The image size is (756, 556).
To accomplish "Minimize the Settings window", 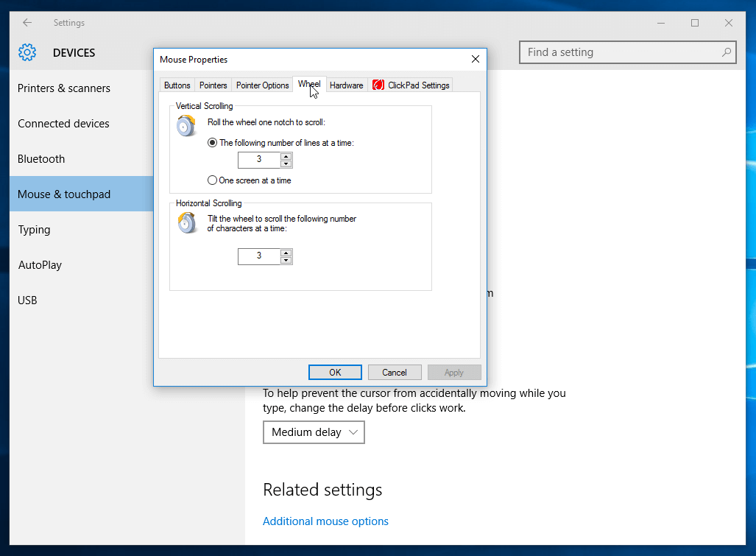I will (661, 23).
